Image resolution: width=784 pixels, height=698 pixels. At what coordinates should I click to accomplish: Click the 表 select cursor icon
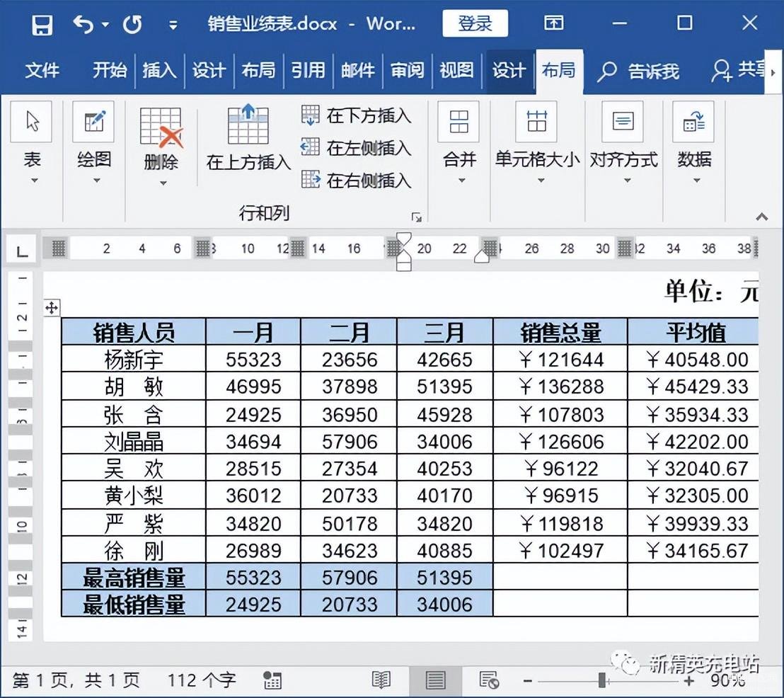click(x=32, y=122)
